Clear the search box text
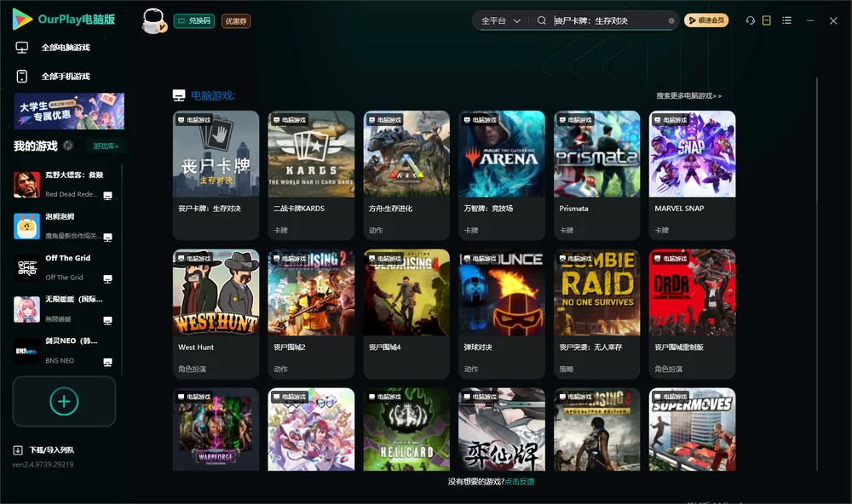 (x=671, y=20)
